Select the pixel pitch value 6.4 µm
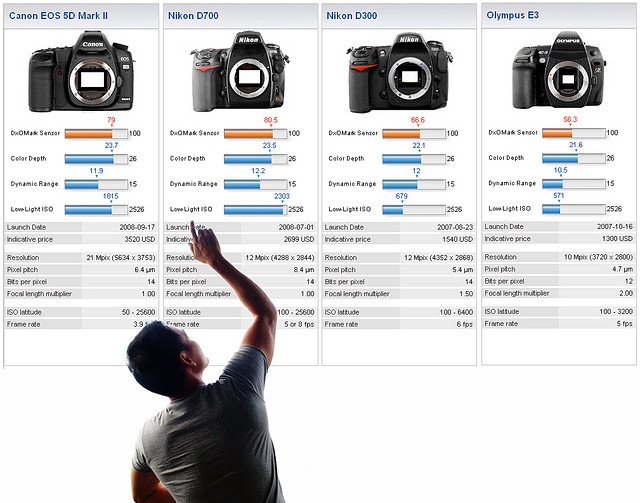This screenshot has width=640, height=503. pos(144,269)
